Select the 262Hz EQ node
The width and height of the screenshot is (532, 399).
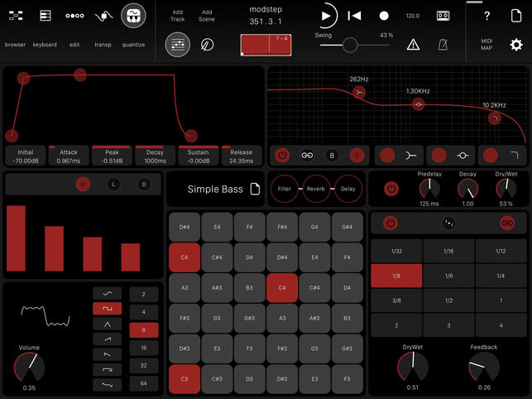pyautogui.click(x=359, y=92)
